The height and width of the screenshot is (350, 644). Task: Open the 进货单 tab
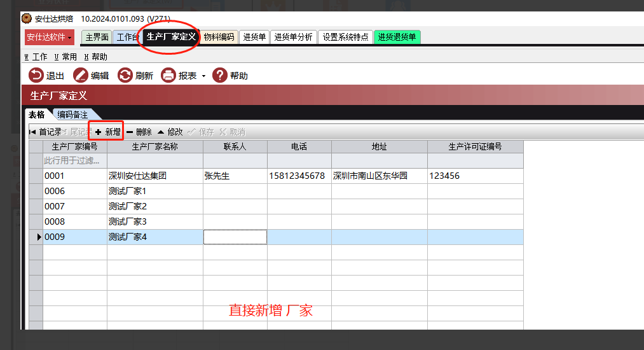254,38
